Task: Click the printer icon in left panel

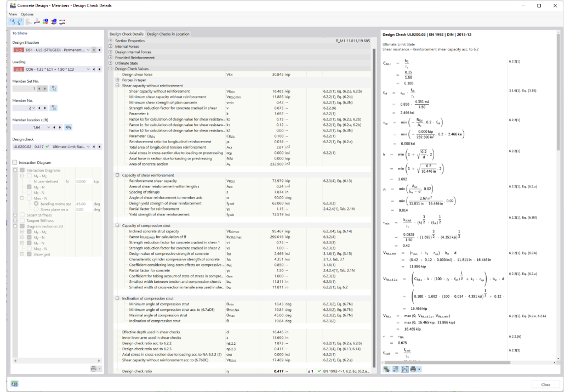Action: pyautogui.click(x=93, y=369)
